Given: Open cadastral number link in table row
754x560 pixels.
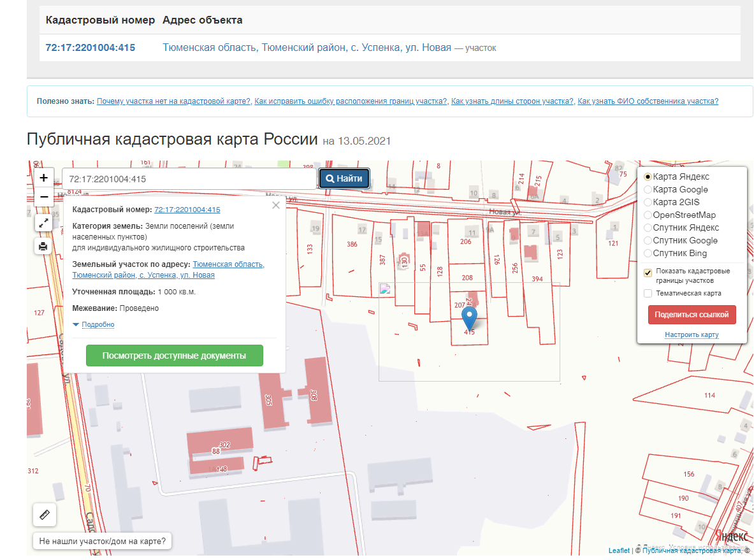Looking at the screenshot, I should [x=91, y=48].
